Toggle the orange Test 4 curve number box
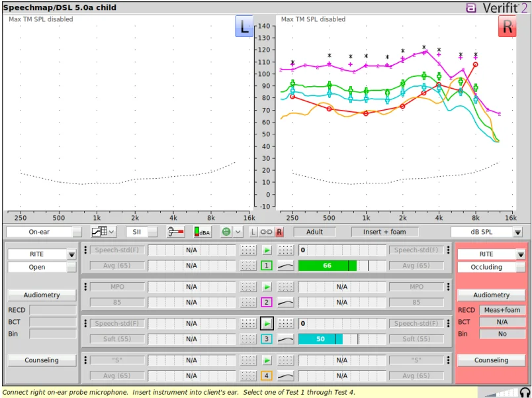Screen dimensions: 532x398 (x=267, y=376)
